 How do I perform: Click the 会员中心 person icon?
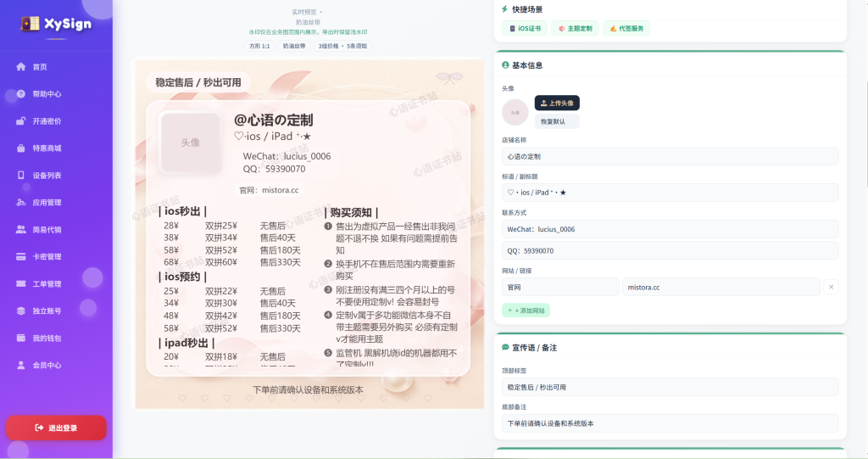coord(21,366)
